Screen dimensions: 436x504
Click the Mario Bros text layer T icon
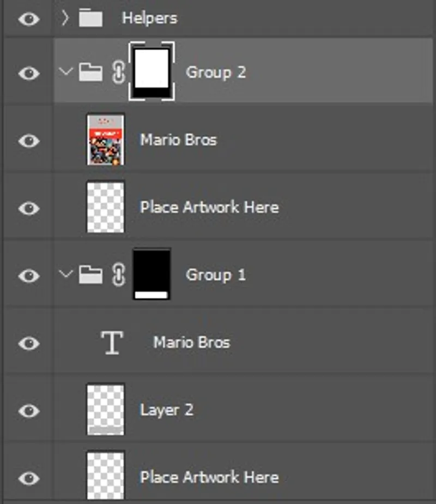(x=111, y=343)
